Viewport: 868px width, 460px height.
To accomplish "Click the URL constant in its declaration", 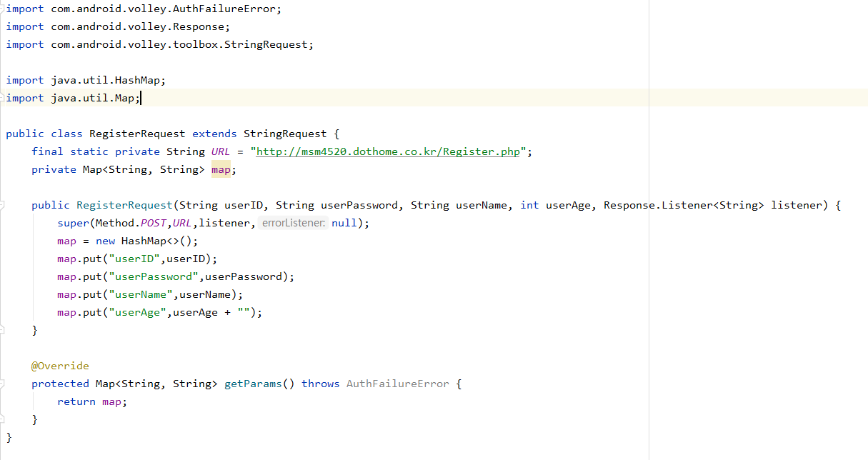I will (221, 151).
